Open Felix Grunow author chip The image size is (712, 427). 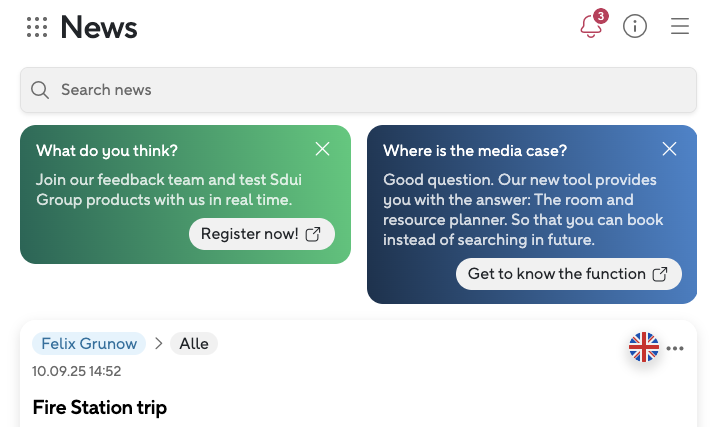tap(89, 344)
